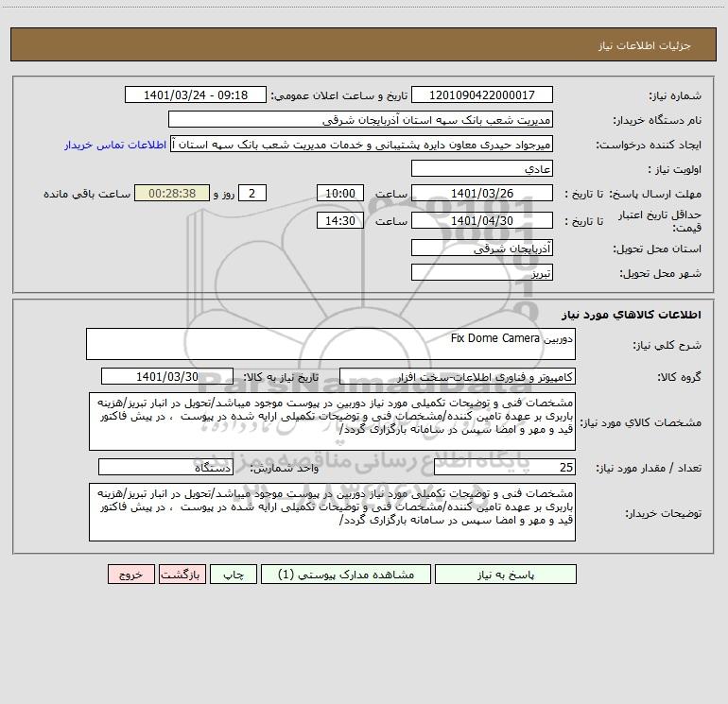Click the announcement date field 1401/03/24 - 09:18

click(x=196, y=94)
